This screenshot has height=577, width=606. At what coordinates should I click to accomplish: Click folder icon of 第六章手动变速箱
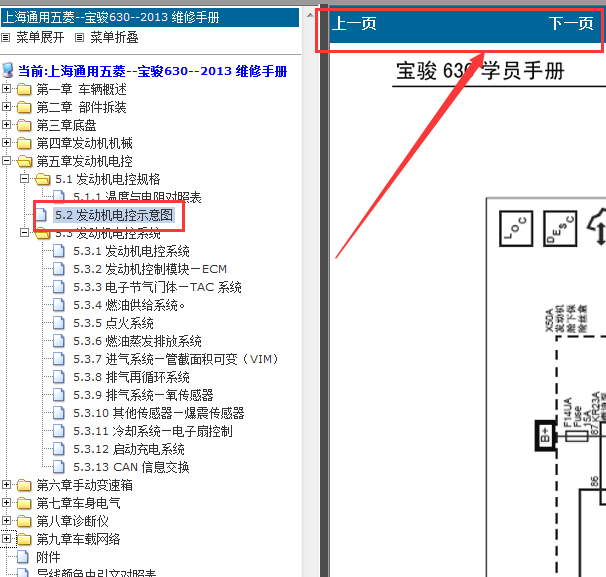24,485
